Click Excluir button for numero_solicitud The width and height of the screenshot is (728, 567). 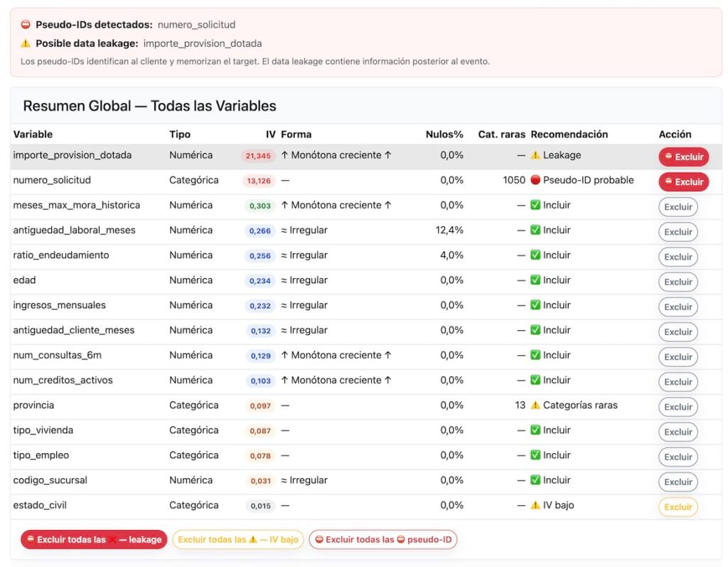pos(683,181)
